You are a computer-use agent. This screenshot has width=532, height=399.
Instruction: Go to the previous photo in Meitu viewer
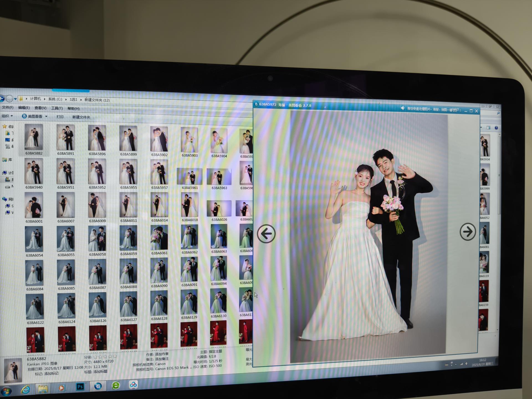coord(266,234)
